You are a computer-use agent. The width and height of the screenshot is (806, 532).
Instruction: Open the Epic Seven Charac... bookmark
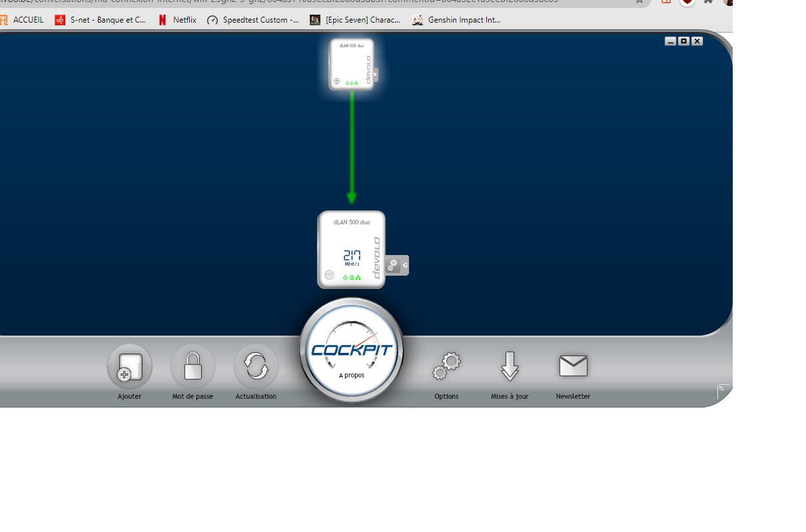click(x=356, y=20)
